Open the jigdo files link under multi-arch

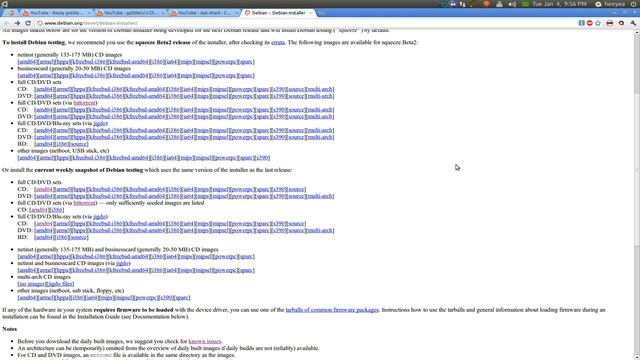click(x=60, y=284)
